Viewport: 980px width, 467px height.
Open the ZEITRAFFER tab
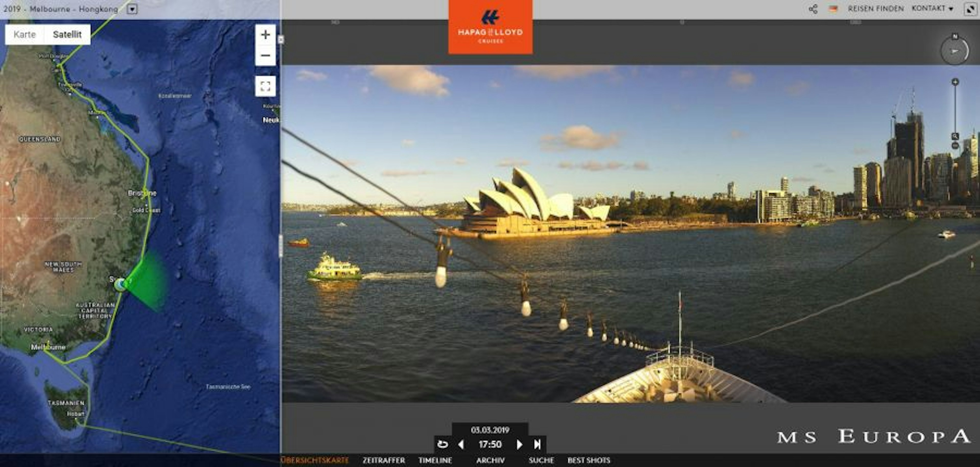384,460
